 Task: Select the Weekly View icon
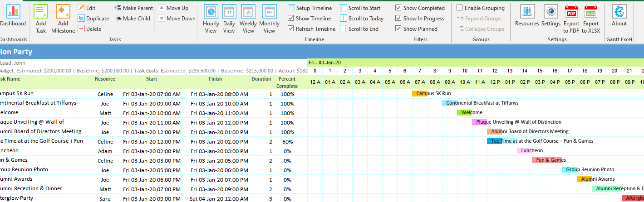(248, 12)
